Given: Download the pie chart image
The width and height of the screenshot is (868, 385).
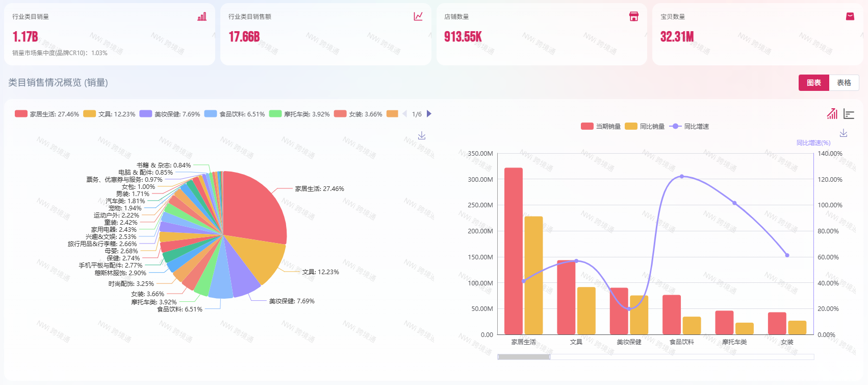Looking at the screenshot, I should 422,136.
